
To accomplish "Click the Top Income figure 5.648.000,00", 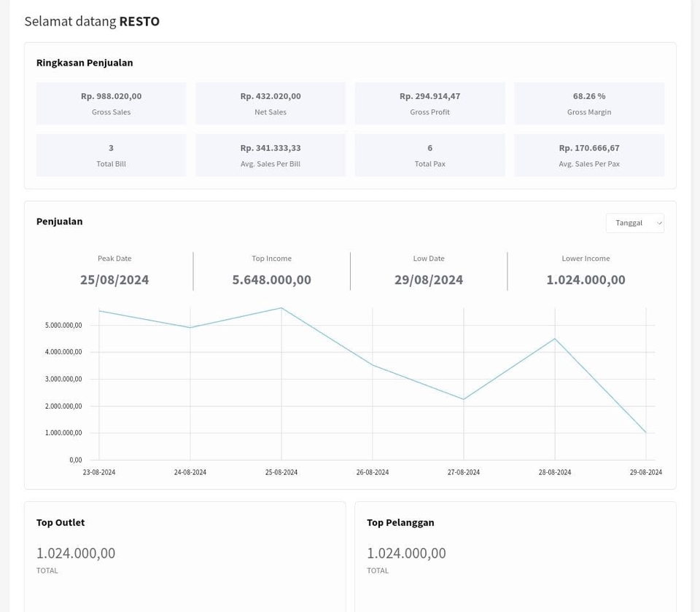I will (x=271, y=280).
